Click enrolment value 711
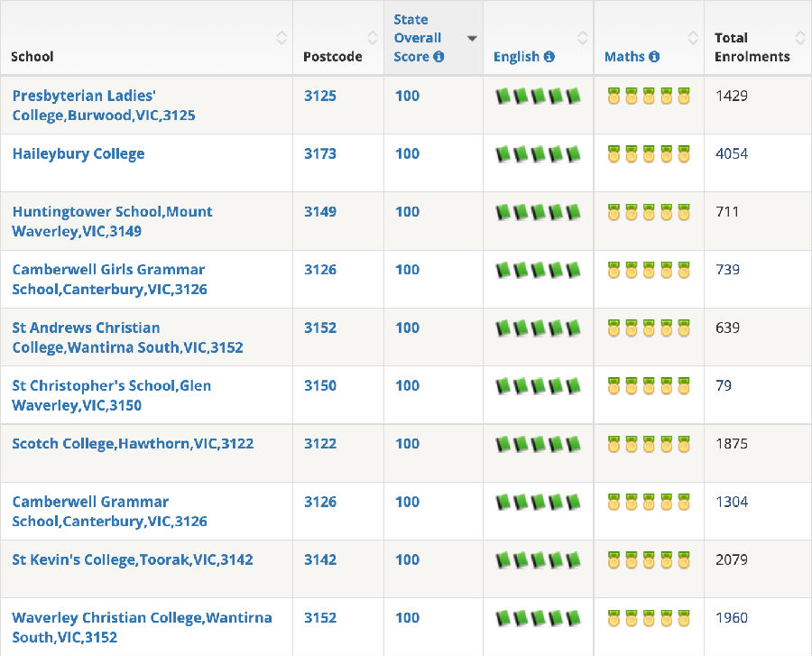Screen dimensions: 812x656 [x=727, y=212]
